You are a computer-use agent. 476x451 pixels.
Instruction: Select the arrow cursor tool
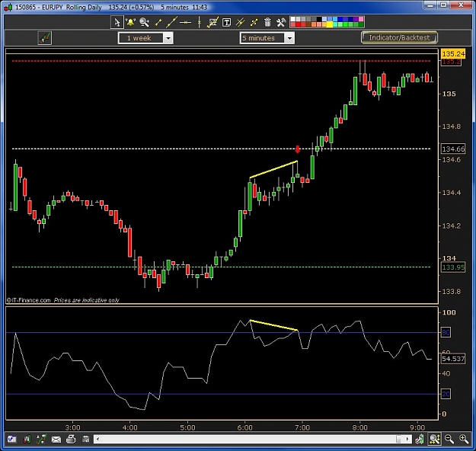117,22
